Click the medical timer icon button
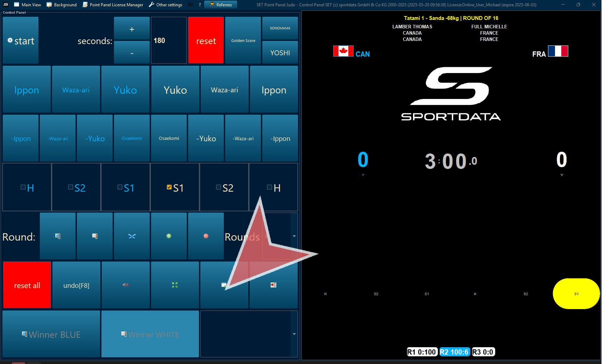This screenshot has height=364, width=605. pyautogui.click(x=273, y=285)
